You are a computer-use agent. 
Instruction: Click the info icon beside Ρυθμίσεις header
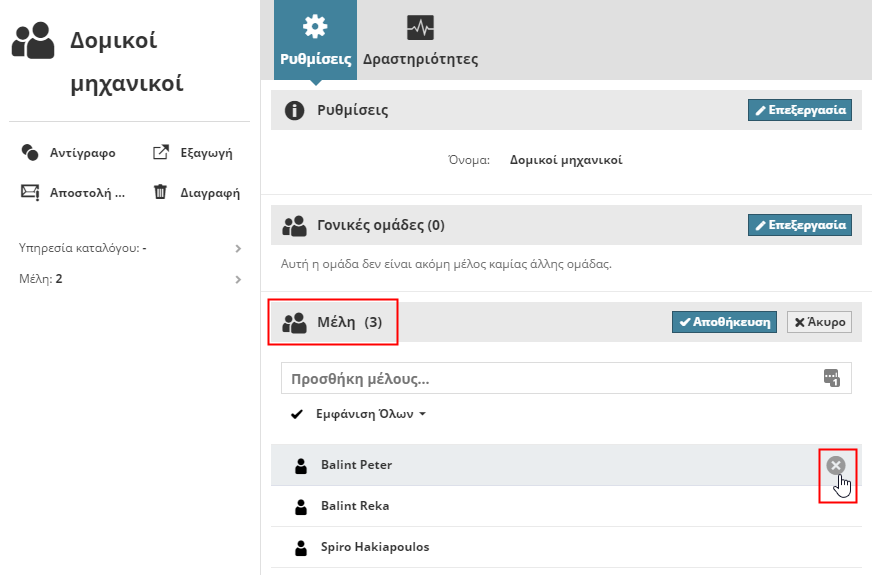294,110
